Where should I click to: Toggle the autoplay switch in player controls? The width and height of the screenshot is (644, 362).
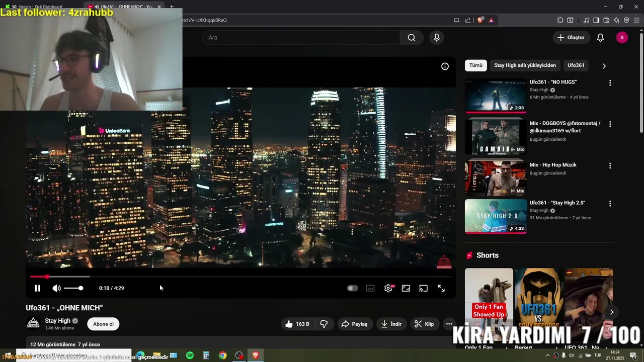click(353, 288)
